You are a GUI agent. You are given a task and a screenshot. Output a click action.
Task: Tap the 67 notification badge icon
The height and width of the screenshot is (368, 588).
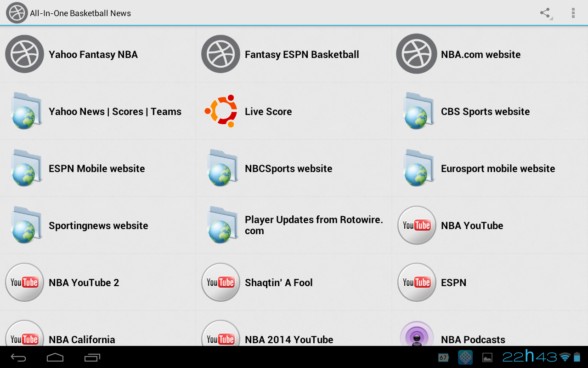tap(443, 357)
